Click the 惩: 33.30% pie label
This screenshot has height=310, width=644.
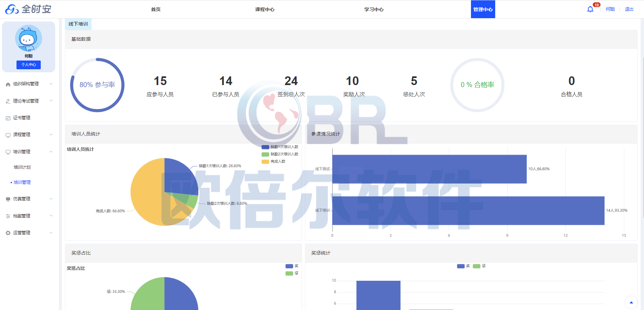click(x=116, y=292)
